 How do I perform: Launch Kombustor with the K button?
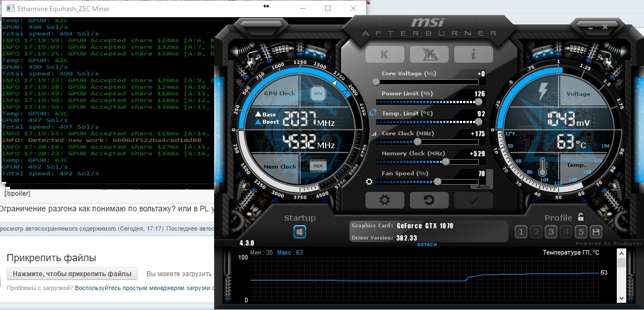384,54
